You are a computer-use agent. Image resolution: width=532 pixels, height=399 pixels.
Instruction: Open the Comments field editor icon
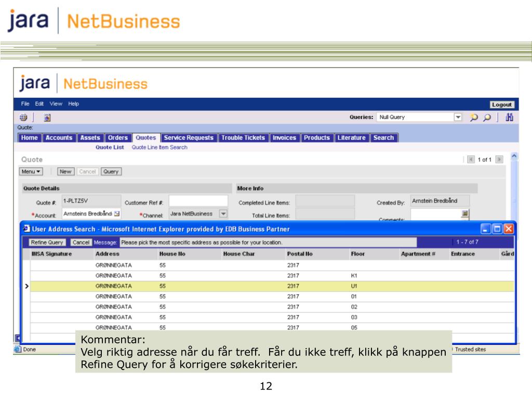point(465,213)
